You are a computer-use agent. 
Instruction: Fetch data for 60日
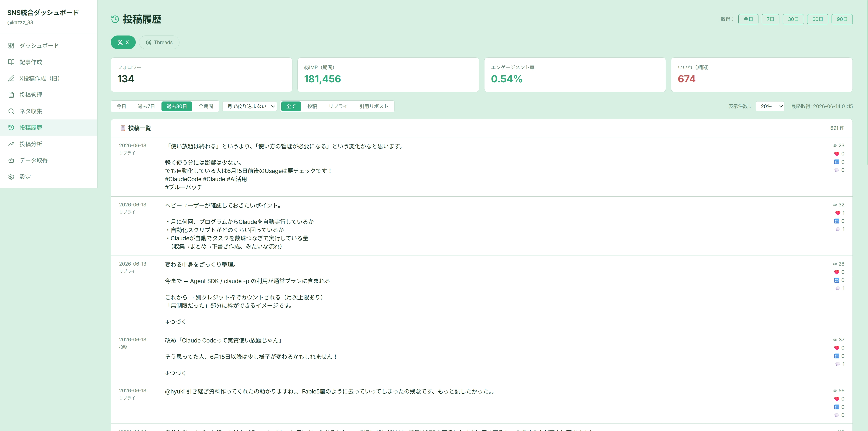click(817, 19)
